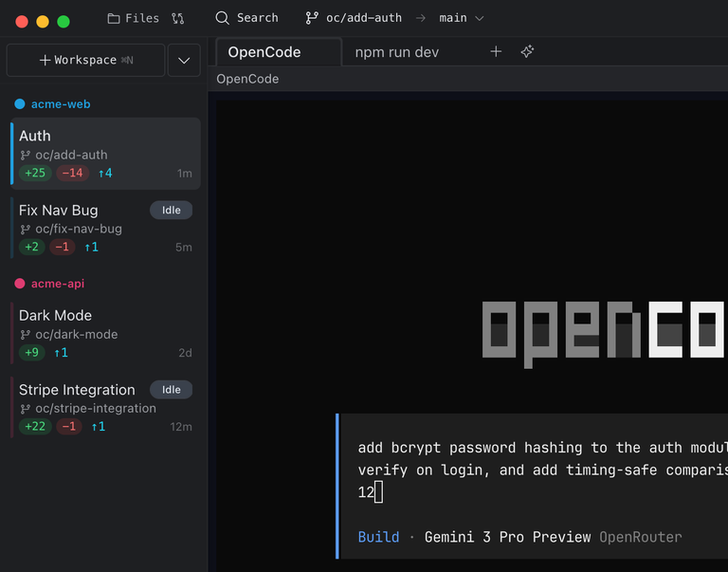Click the branch icon beside oc/add-auth in the title bar
Viewport: 728px width, 572px height.
coord(312,18)
